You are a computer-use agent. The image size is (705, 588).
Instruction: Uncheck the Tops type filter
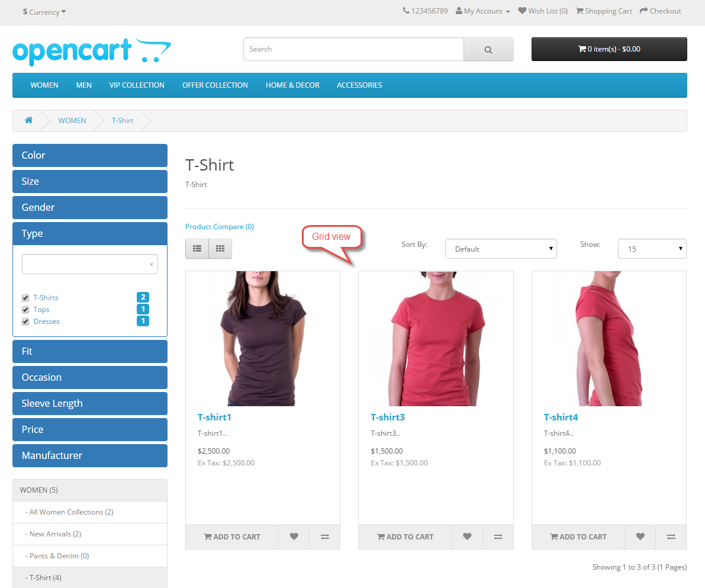[x=25, y=310]
